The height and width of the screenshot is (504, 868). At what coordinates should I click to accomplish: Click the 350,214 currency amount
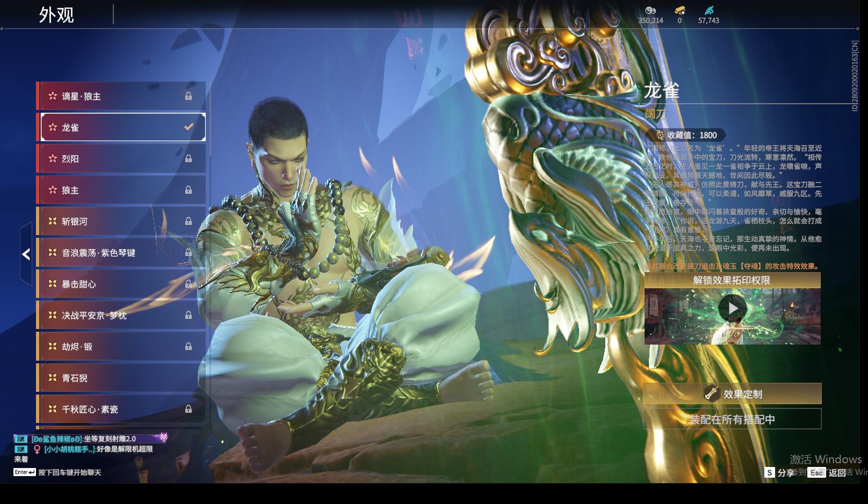pyautogui.click(x=650, y=20)
